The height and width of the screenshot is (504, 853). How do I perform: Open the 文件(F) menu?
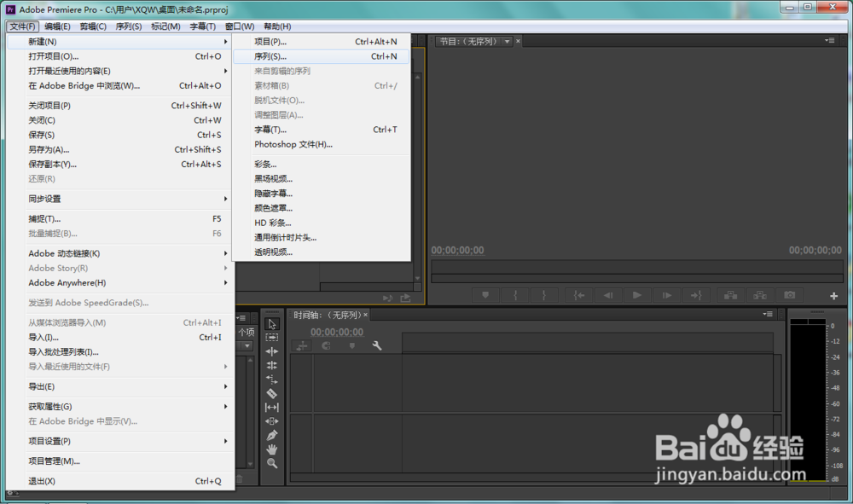23,26
